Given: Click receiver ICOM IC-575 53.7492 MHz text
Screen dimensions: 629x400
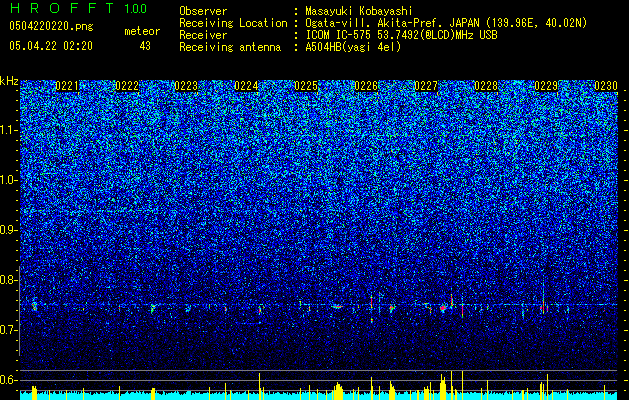Looking at the screenshot, I should [401, 35].
